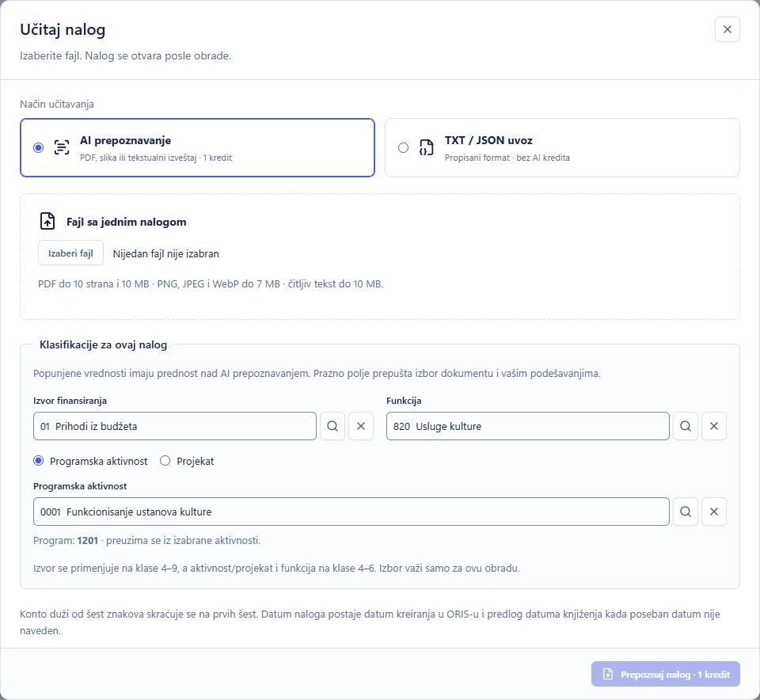The width and height of the screenshot is (760, 700).
Task: Open search lookup for Funkcija
Action: click(686, 426)
